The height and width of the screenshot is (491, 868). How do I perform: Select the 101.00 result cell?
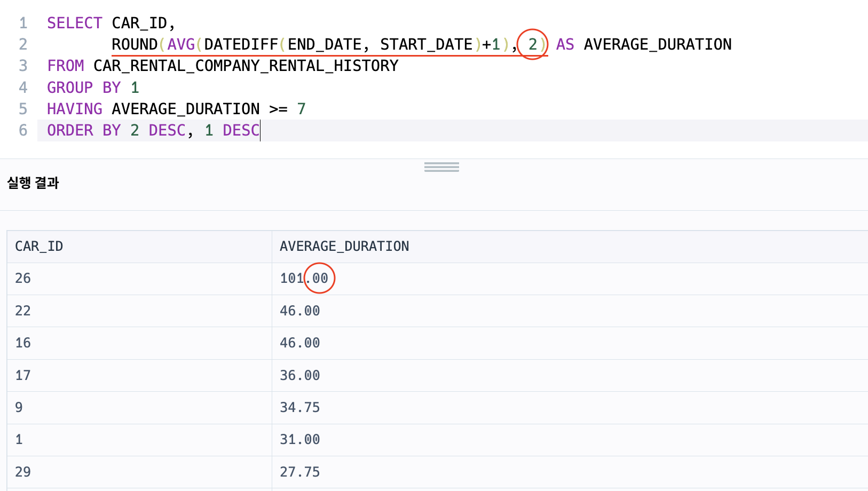570,279
